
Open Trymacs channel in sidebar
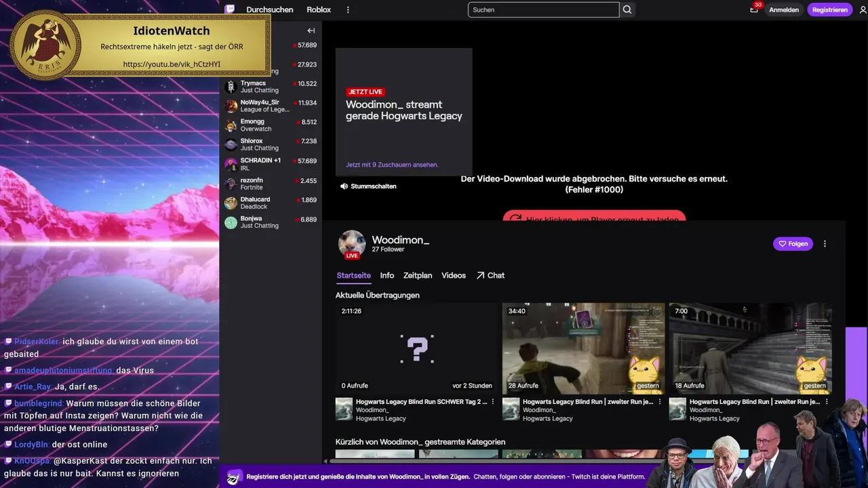pyautogui.click(x=271, y=86)
